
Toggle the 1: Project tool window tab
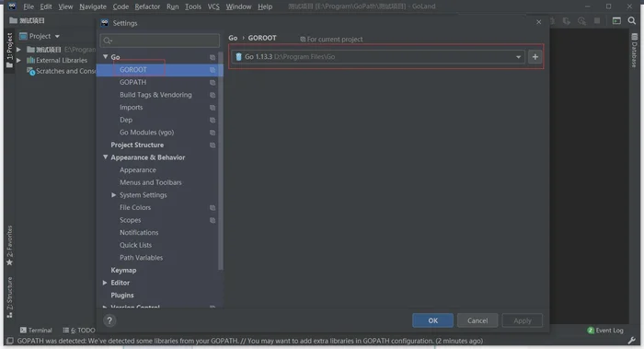[9, 50]
